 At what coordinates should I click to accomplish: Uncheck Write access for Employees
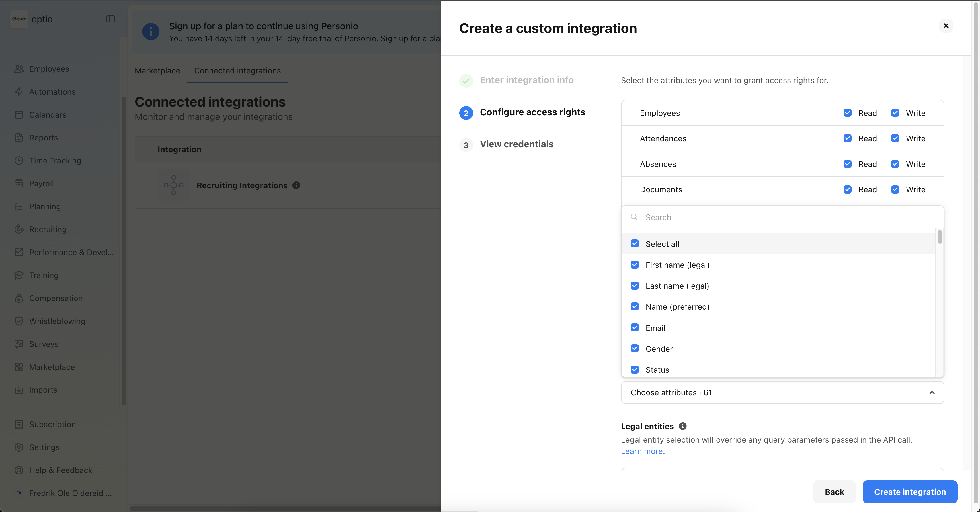pos(895,113)
